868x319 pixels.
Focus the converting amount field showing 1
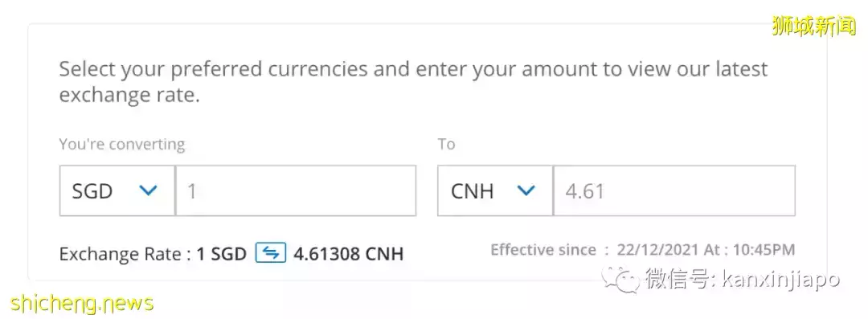coord(296,190)
